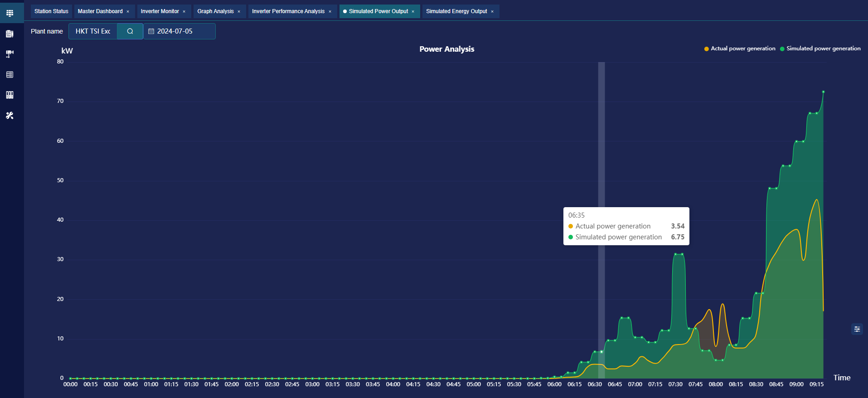Click the binders archive sidebar icon

click(x=10, y=95)
